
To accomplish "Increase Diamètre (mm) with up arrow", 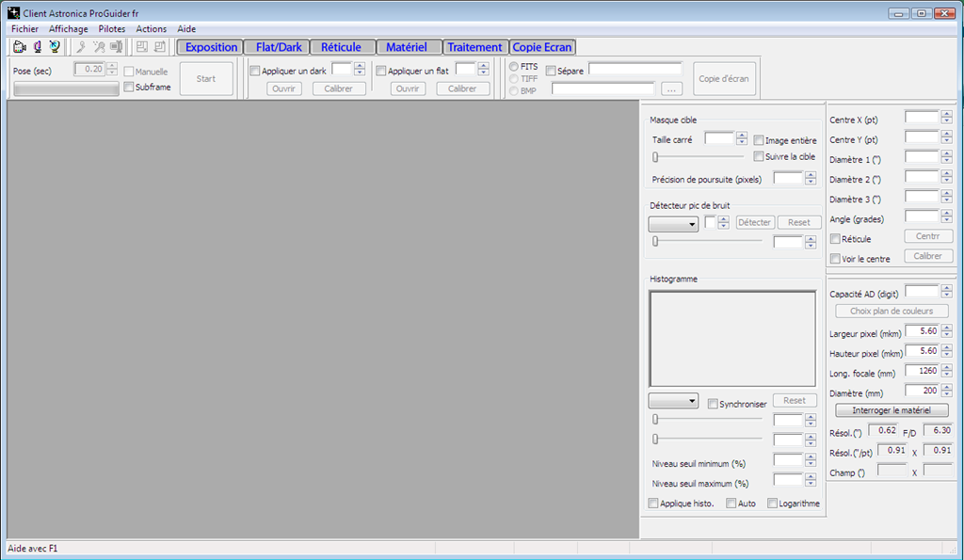I will pos(946,387).
